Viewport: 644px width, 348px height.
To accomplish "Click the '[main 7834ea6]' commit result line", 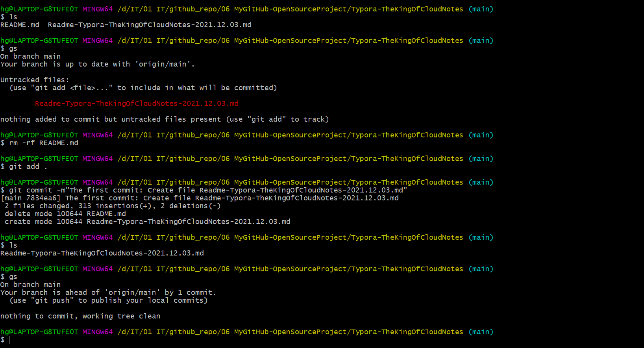I will (200, 198).
